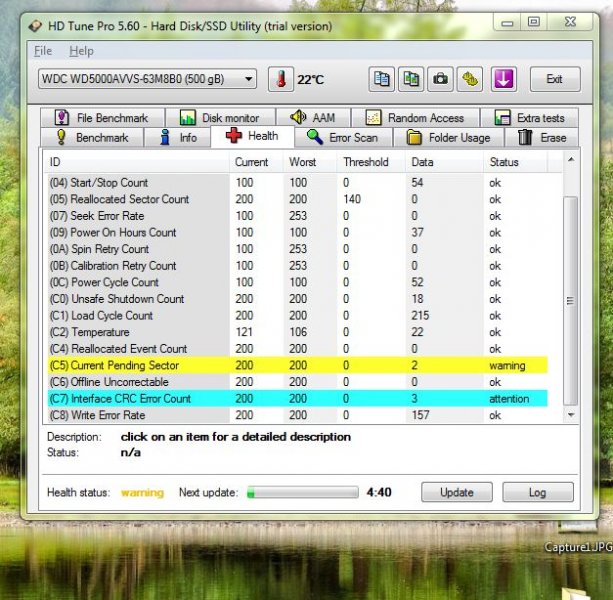The height and width of the screenshot is (600, 613).
Task: Click the Current column header
Action: click(x=256, y=162)
